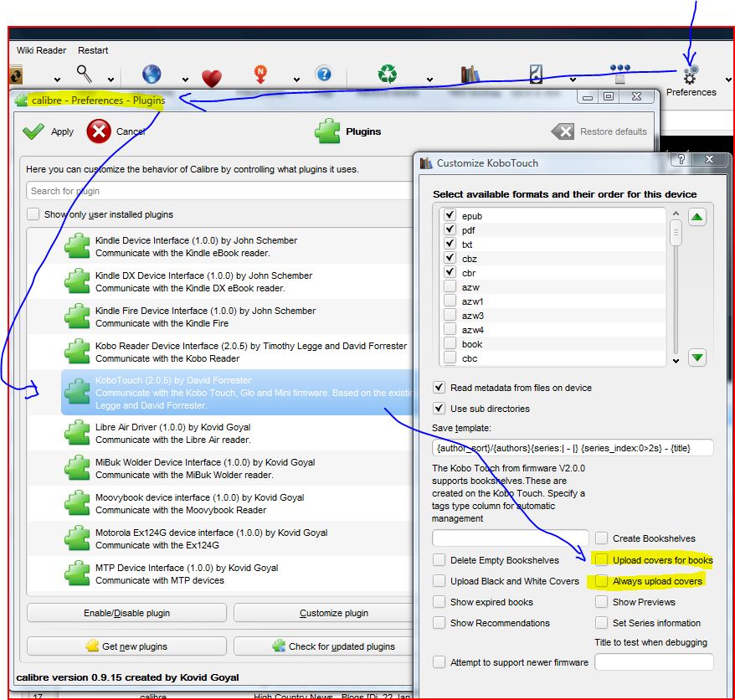Click the red X Cancel icon
735x700 pixels.
[99, 131]
